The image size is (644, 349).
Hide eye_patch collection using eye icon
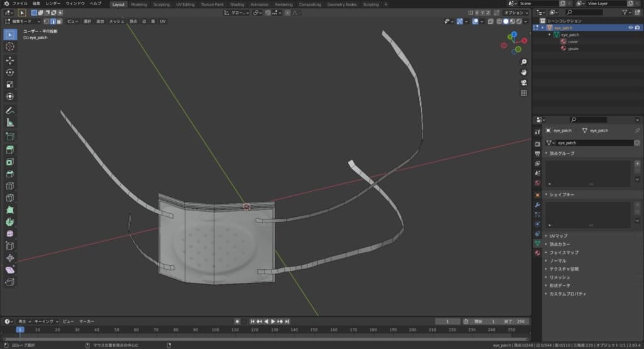630,28
